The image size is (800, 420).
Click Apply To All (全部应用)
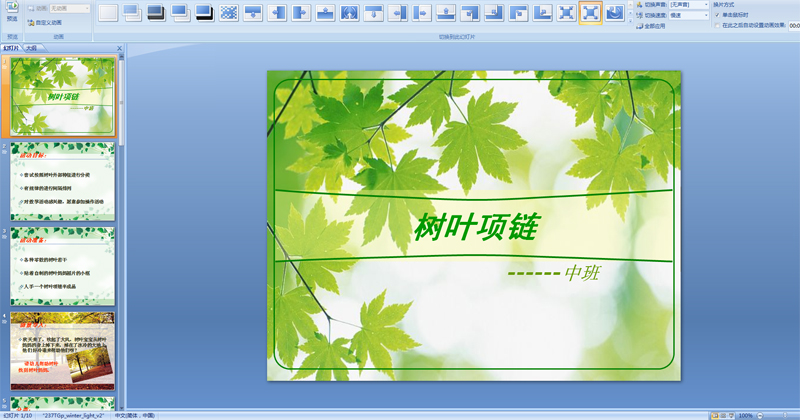tap(651, 26)
